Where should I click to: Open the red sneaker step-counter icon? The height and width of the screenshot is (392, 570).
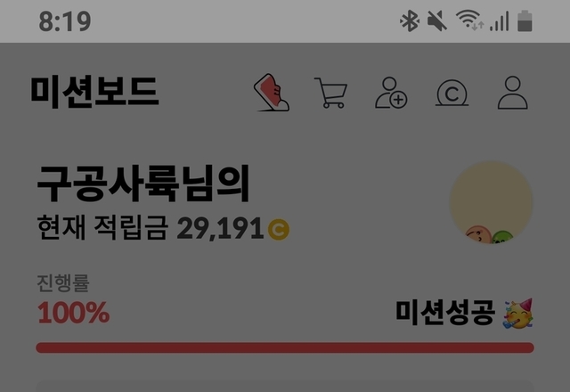(x=272, y=93)
